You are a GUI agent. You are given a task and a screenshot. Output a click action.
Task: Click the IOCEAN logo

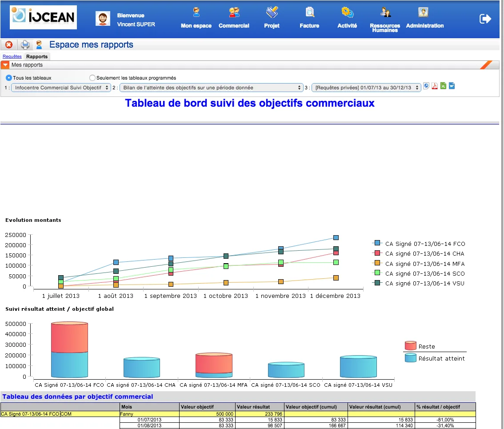click(43, 17)
